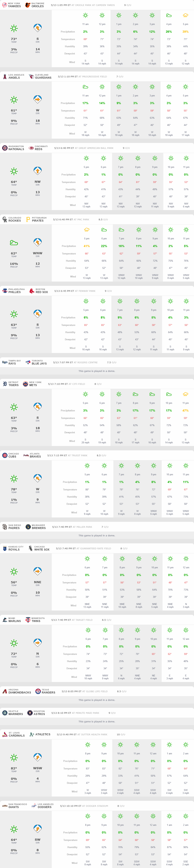
Task: Click the '47%' precipitation value in Tigers-Mets
Action: (x=186, y=410)
